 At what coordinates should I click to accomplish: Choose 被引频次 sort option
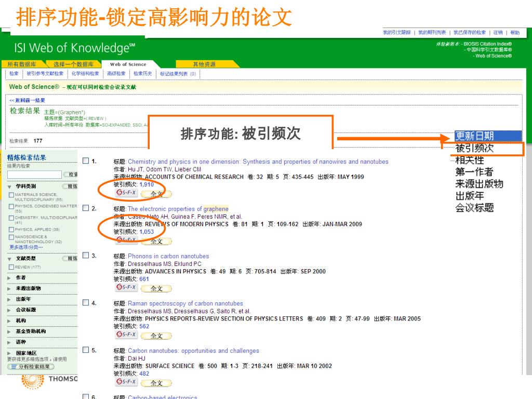(474, 148)
